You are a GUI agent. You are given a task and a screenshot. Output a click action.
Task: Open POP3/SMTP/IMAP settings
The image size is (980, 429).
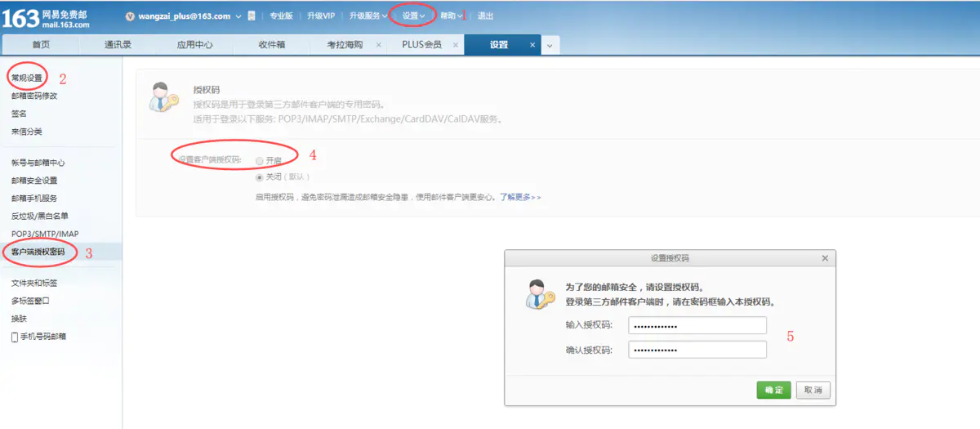click(45, 235)
